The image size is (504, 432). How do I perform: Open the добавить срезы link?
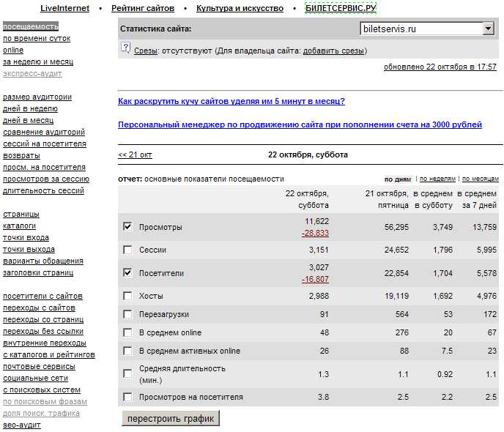[x=333, y=51]
